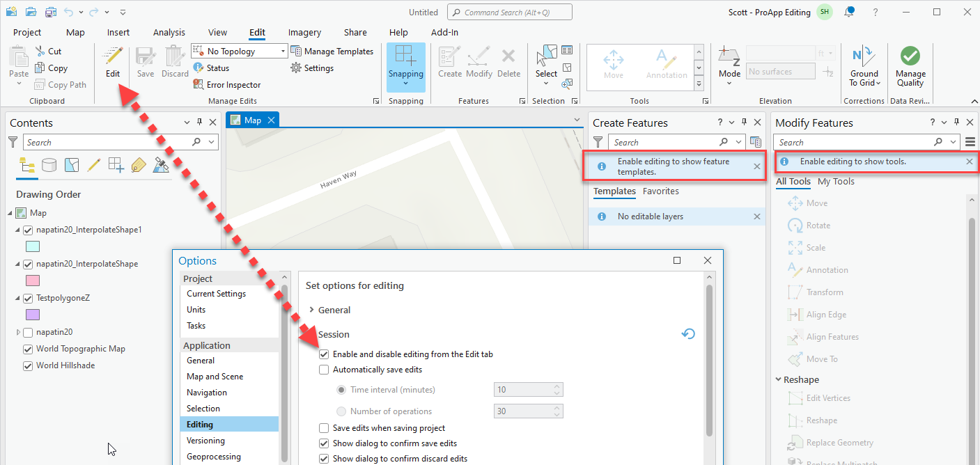
Task: Hide the TestpolygoneZ layer
Action: [29, 298]
